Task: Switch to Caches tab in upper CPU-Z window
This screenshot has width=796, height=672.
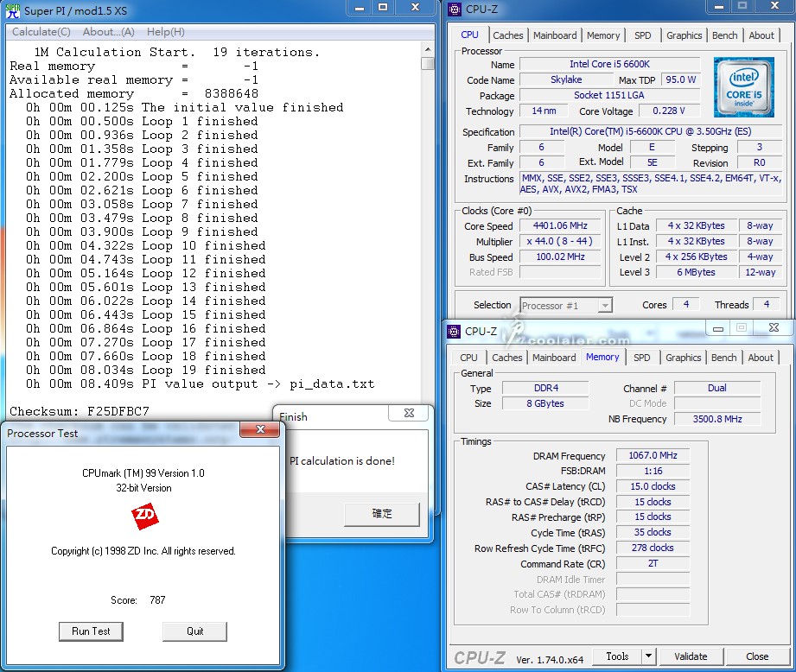Action: point(507,35)
